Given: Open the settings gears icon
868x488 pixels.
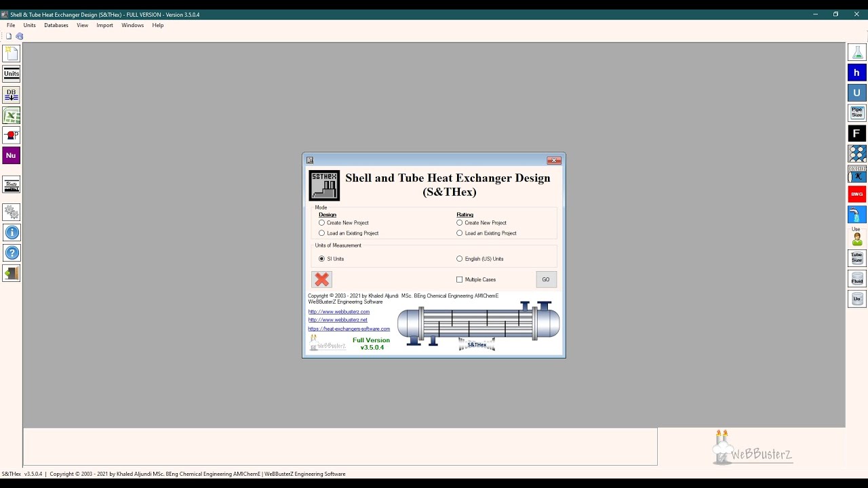Looking at the screenshot, I should click(x=12, y=212).
